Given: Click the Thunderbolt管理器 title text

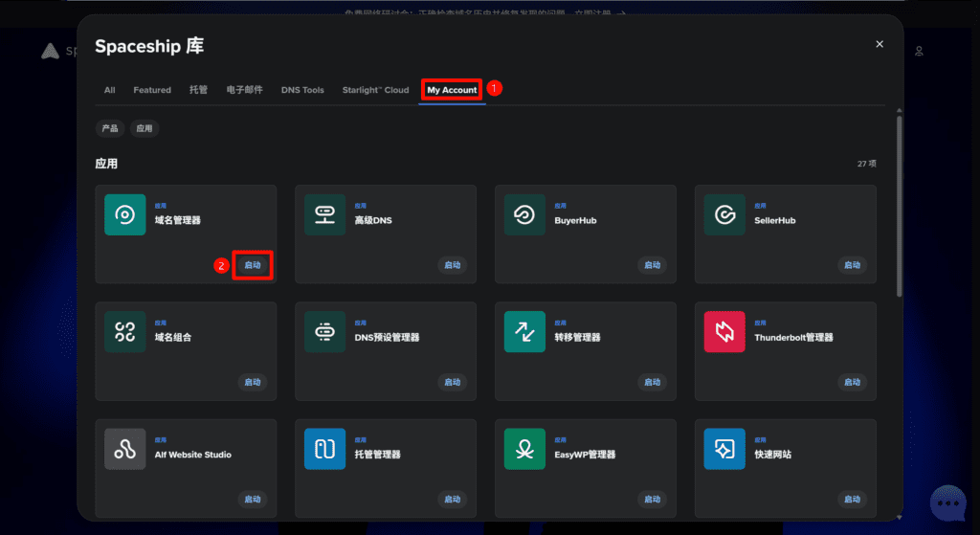Looking at the screenshot, I should 793,338.
